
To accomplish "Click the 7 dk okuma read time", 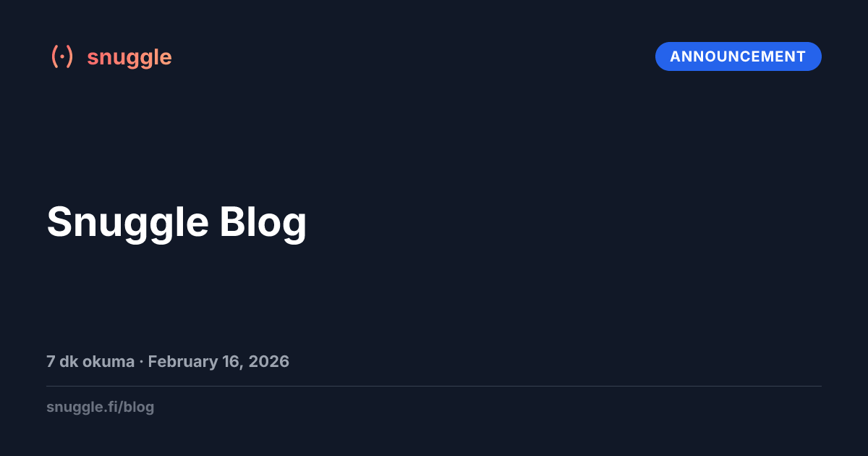I will click(x=90, y=361).
